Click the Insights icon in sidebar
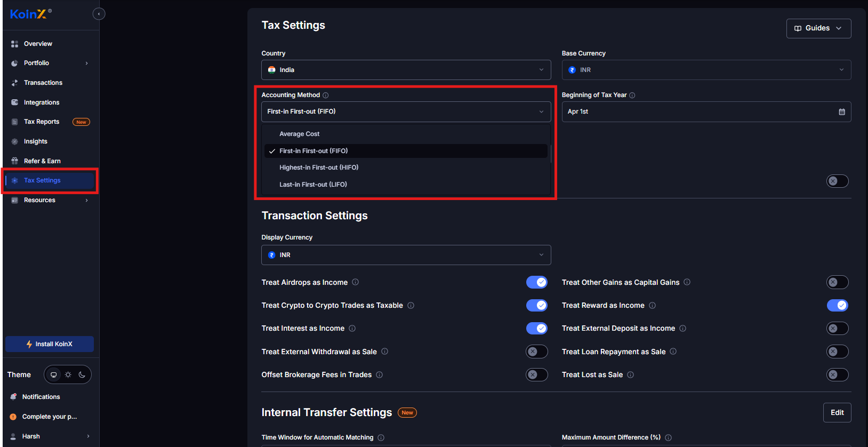 tap(14, 141)
